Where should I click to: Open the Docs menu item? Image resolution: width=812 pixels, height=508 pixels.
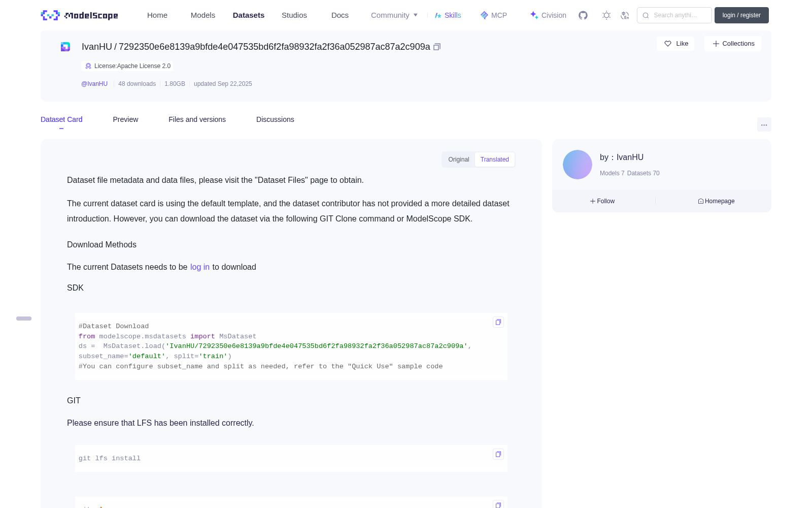[x=340, y=15]
